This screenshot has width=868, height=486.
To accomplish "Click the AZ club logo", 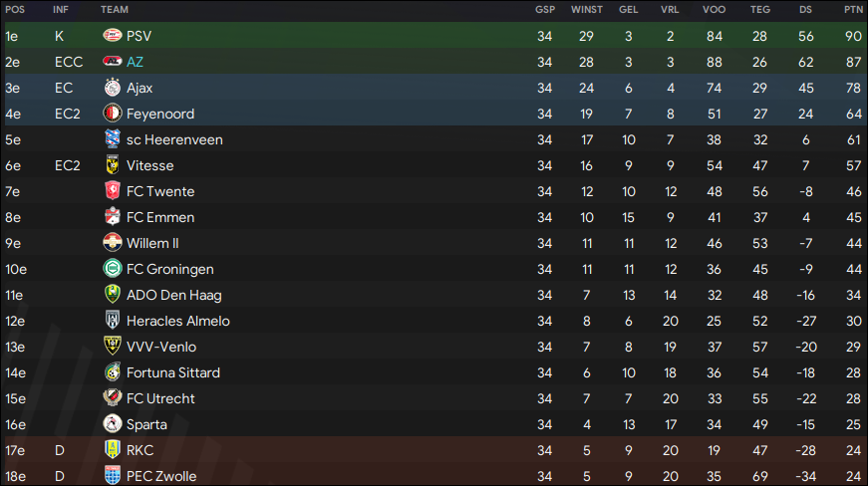I will 113,62.
